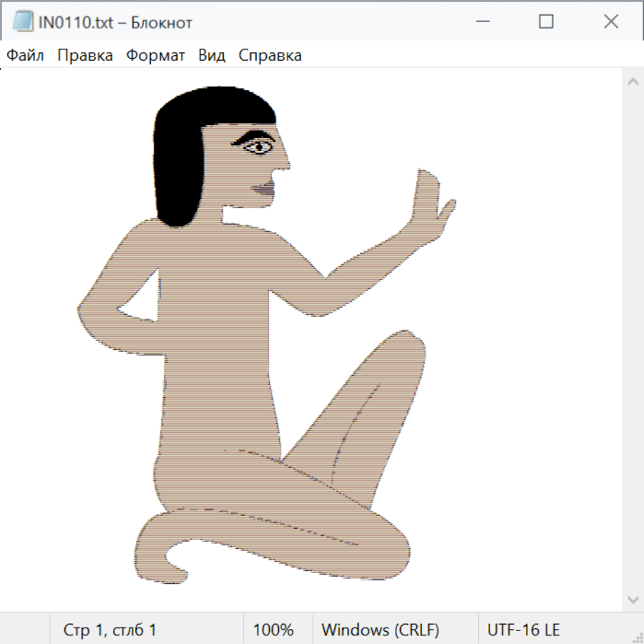Click the scroll down arrow of vertical scrollbar
This screenshot has height=644, width=644.
tap(633, 599)
